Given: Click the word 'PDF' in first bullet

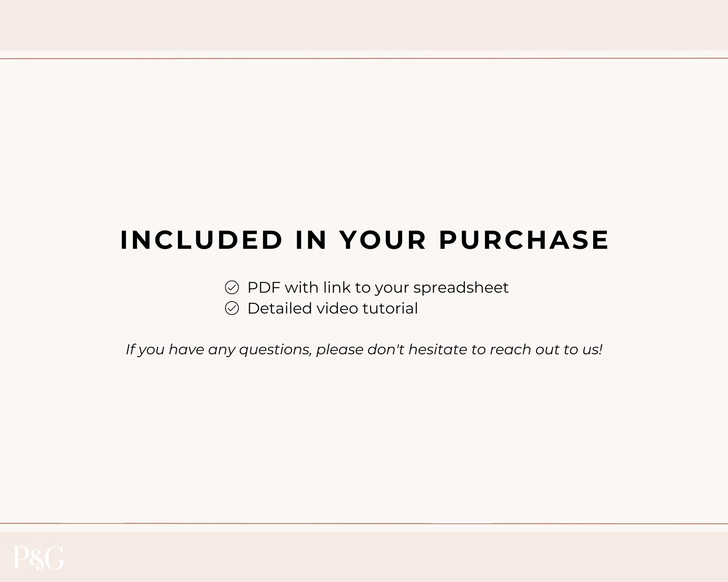Looking at the screenshot, I should [264, 288].
